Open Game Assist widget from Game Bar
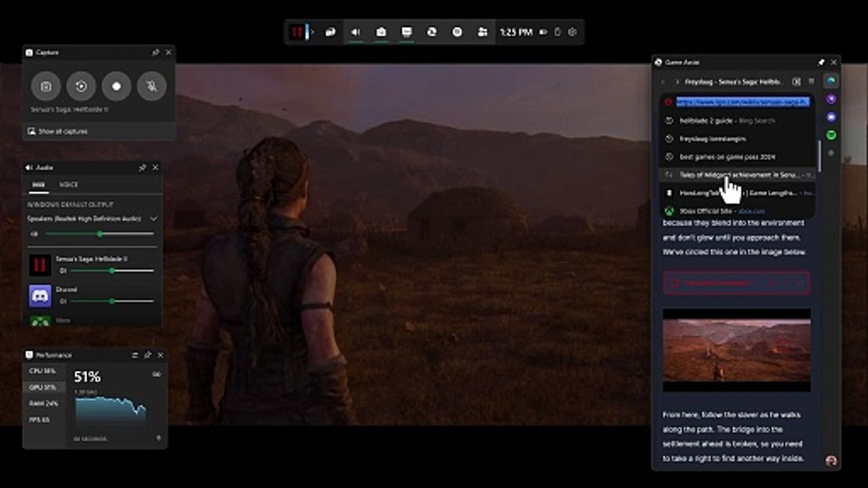868x488 pixels. [432, 32]
